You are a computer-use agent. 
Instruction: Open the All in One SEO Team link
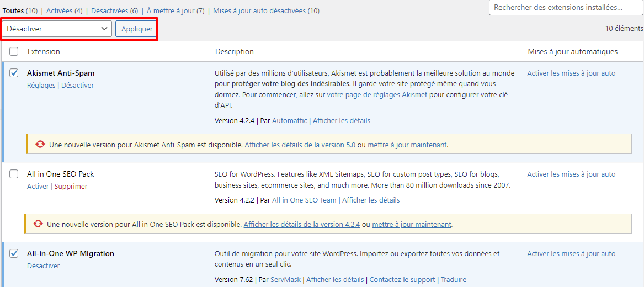tap(304, 200)
